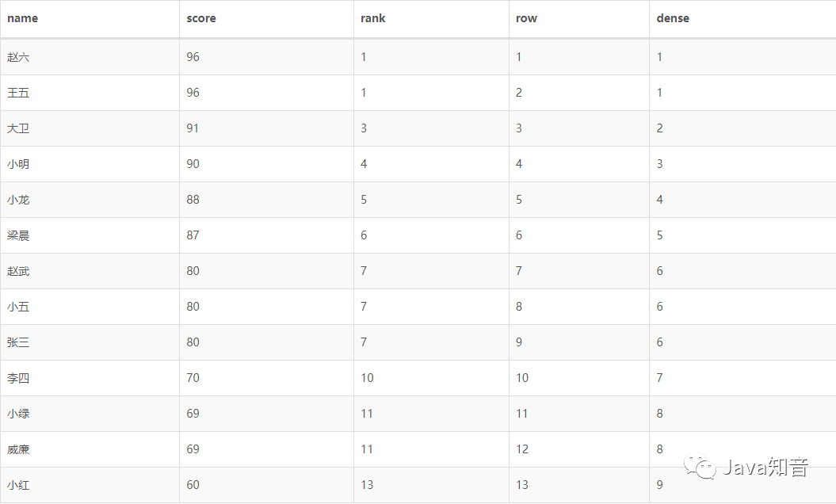Click row value 12 for 威廉

click(522, 449)
